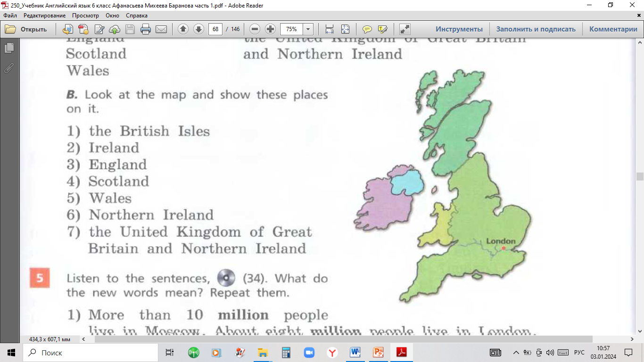Go to the previous page arrow
The image size is (644, 362).
(x=183, y=29)
